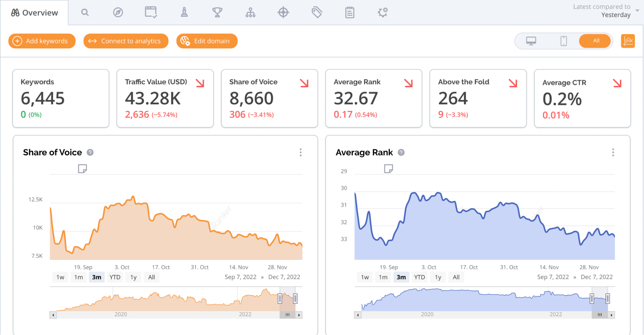Open the gear settings icon tab
The width and height of the screenshot is (644, 335).
click(383, 13)
